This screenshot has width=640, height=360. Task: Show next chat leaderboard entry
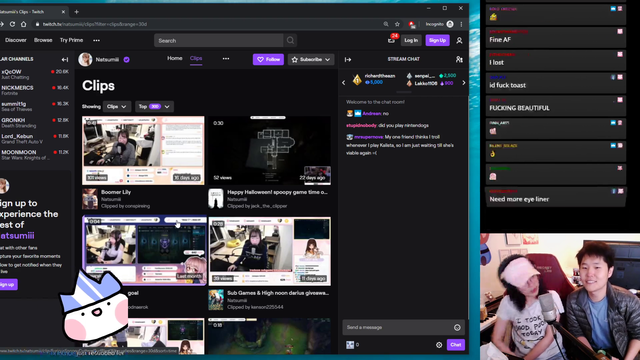pyautogui.click(x=464, y=82)
